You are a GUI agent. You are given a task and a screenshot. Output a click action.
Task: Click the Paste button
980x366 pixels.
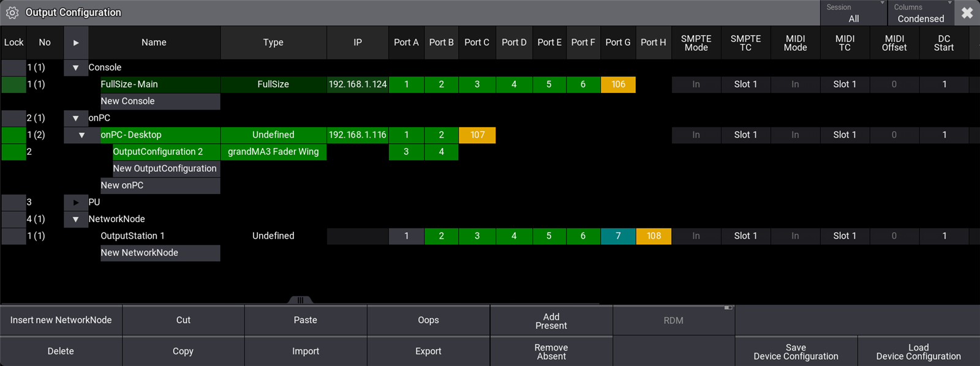(306, 320)
